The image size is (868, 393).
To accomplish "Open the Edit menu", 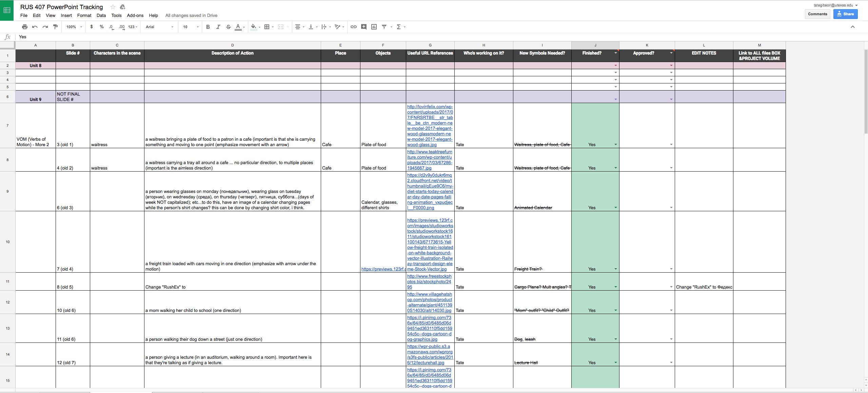I will tap(37, 16).
